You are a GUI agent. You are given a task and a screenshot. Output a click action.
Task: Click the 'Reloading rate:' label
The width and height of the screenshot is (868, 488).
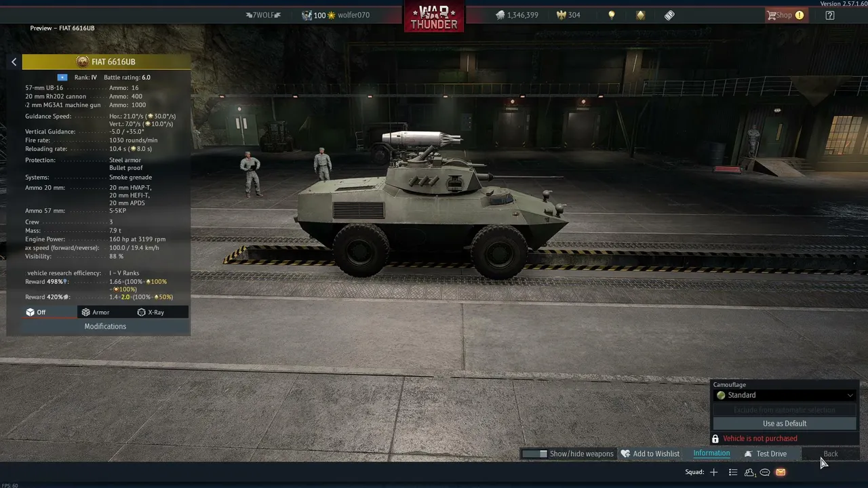[x=46, y=149]
